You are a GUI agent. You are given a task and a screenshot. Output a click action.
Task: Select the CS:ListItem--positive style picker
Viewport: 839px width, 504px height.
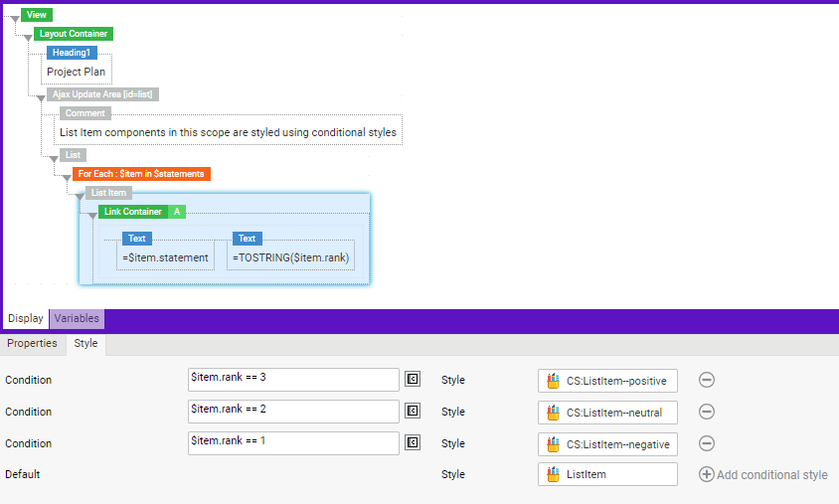(x=607, y=380)
